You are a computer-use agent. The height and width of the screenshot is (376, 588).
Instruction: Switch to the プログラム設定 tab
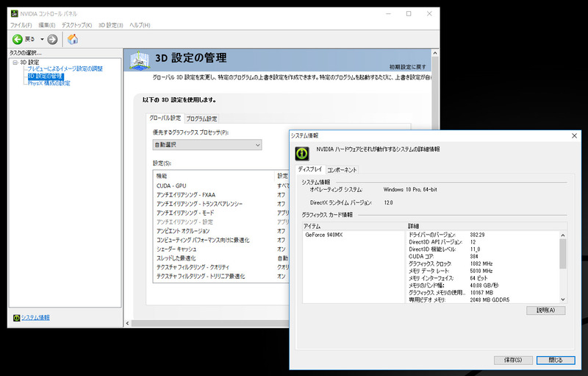[201, 118]
